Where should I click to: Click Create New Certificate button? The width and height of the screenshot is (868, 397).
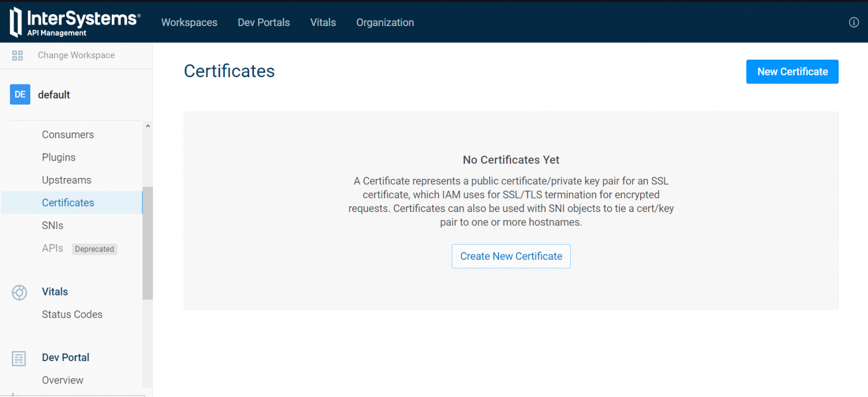(510, 256)
